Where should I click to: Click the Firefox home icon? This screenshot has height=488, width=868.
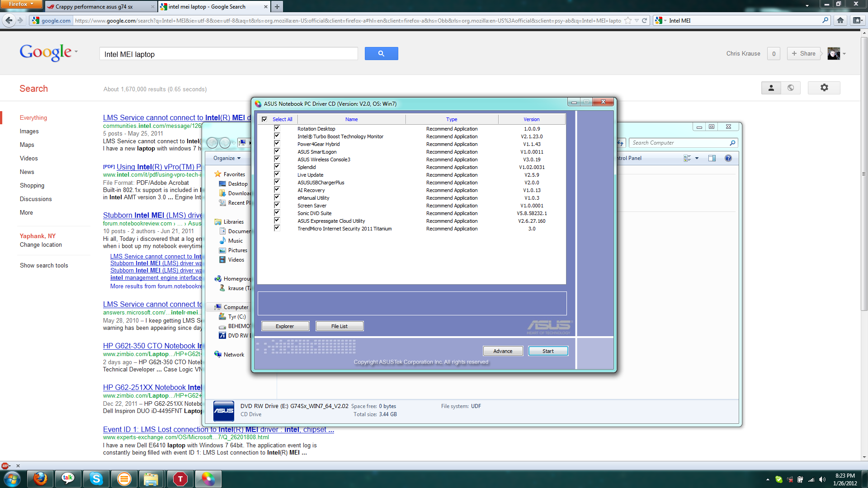[840, 20]
